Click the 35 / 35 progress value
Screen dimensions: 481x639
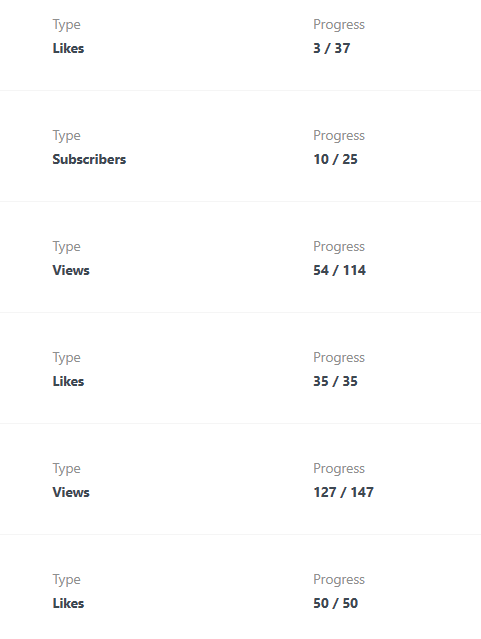(x=335, y=381)
